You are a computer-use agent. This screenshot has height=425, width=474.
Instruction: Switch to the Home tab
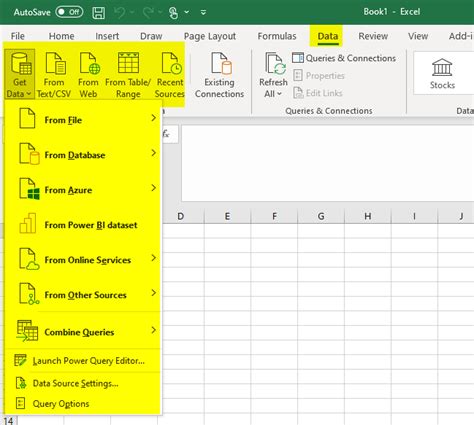coord(61,36)
